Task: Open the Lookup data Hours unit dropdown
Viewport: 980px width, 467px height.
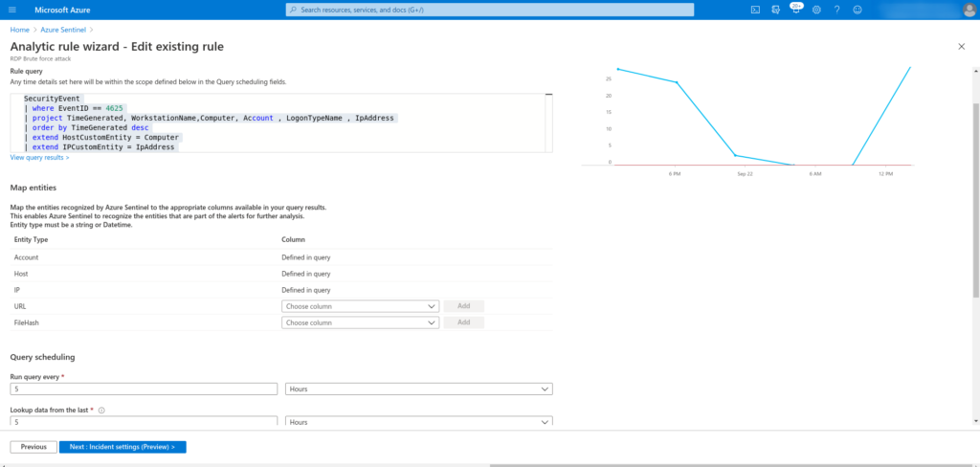Action: coord(419,421)
